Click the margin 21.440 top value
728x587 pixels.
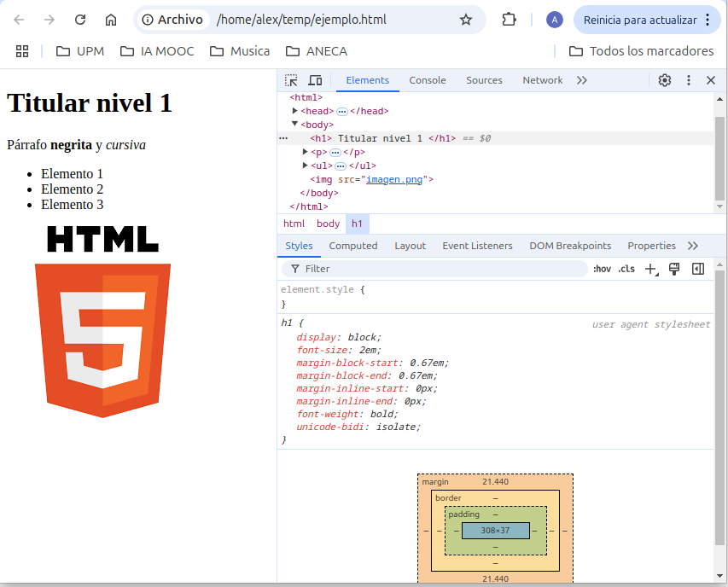coord(495,482)
